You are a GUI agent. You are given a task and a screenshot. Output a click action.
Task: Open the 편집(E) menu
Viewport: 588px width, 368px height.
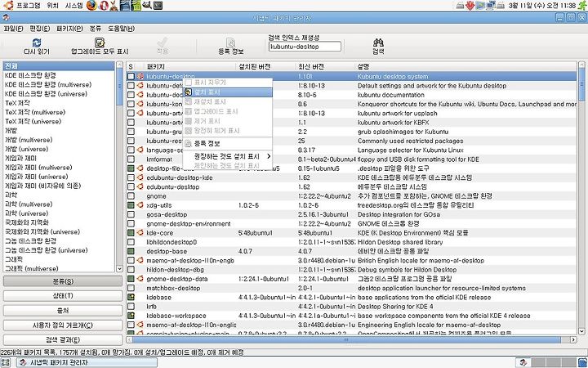pos(40,29)
